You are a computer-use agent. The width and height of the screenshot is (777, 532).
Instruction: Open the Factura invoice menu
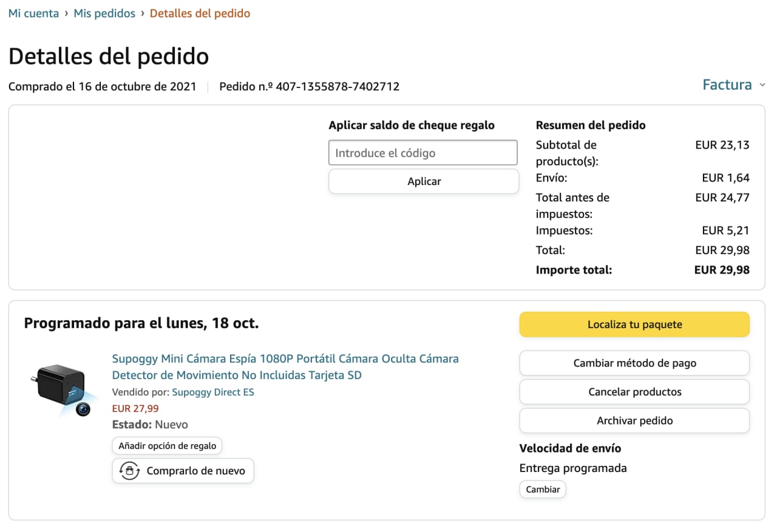coord(727,85)
